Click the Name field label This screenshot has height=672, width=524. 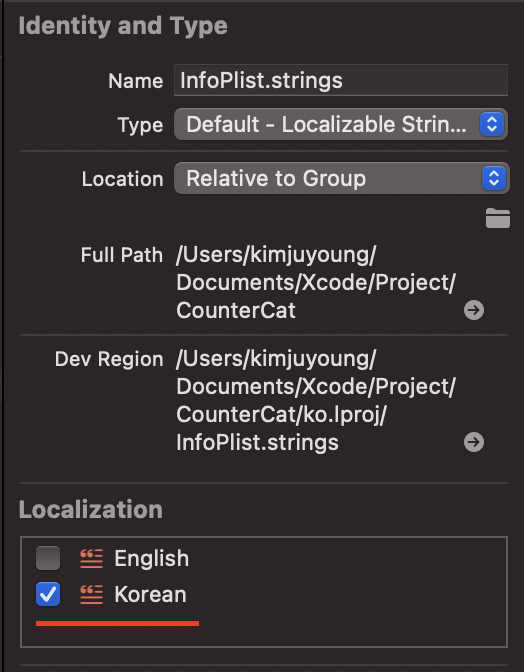click(136, 81)
